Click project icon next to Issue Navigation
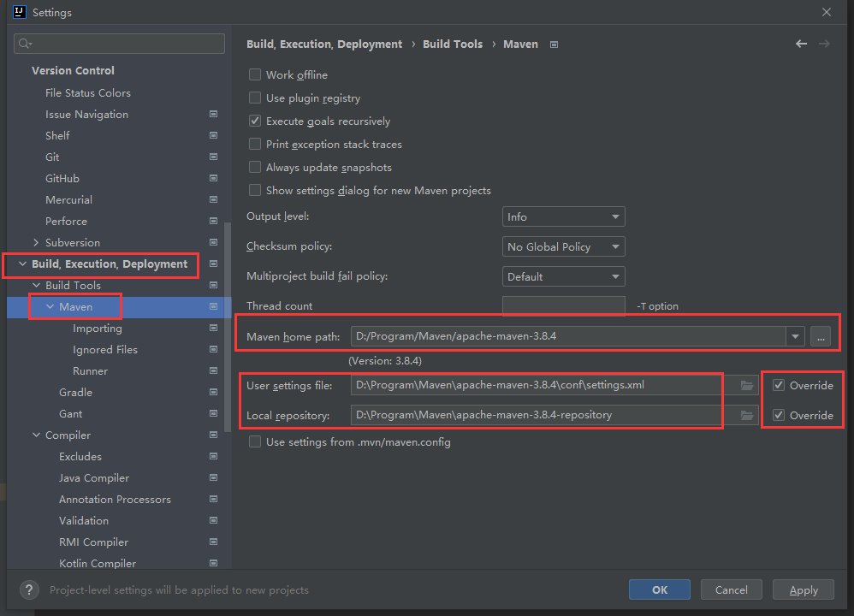 [214, 114]
